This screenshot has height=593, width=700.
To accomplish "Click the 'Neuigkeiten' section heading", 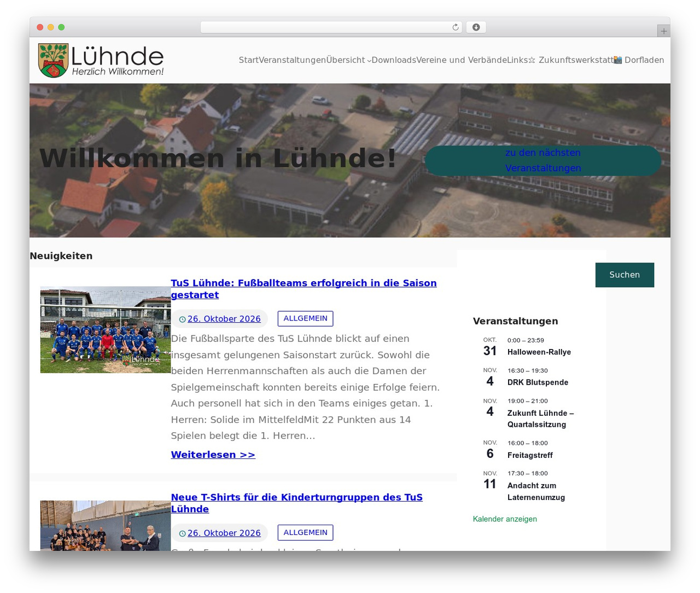I will click(61, 256).
